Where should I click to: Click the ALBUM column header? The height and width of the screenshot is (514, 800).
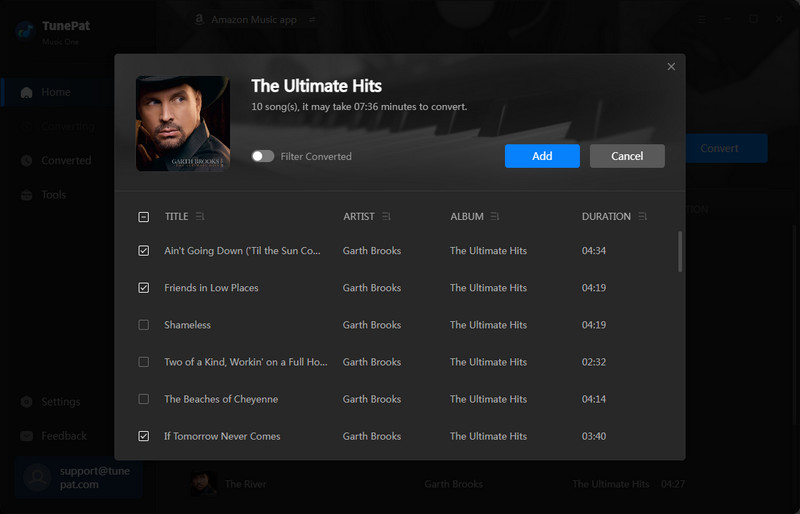(467, 216)
